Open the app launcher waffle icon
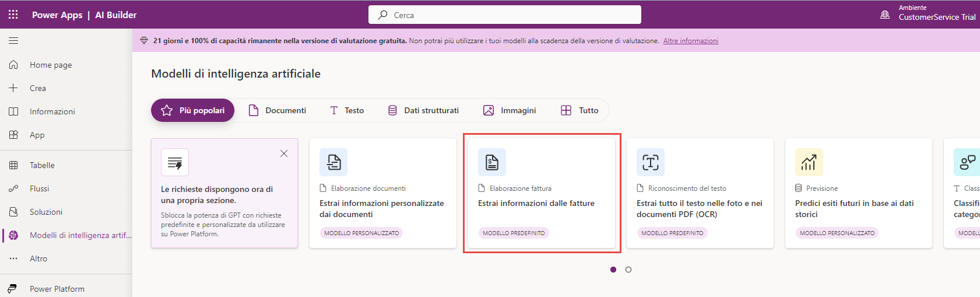The height and width of the screenshot is (297, 980). [13, 15]
